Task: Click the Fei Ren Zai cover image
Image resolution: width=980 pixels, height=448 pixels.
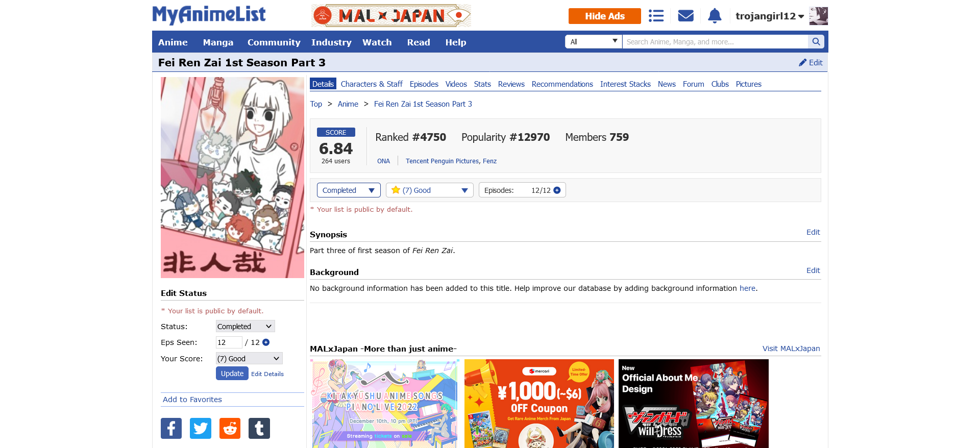Action: [232, 178]
